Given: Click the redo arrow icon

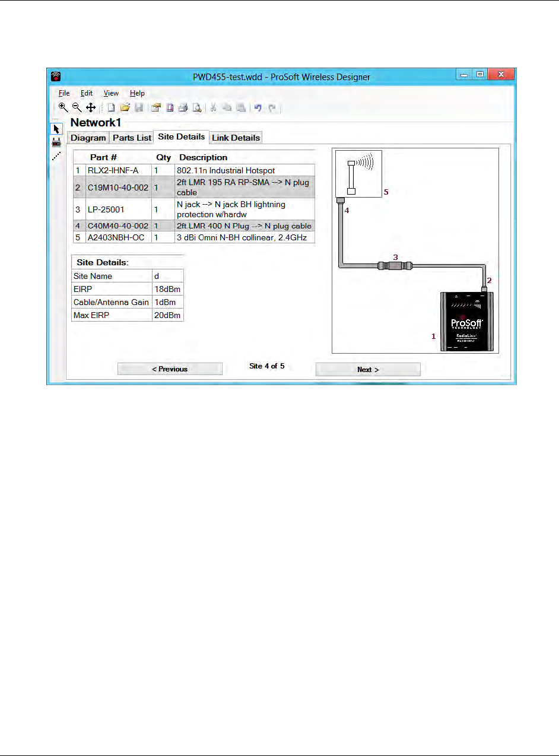Looking at the screenshot, I should 272,107.
